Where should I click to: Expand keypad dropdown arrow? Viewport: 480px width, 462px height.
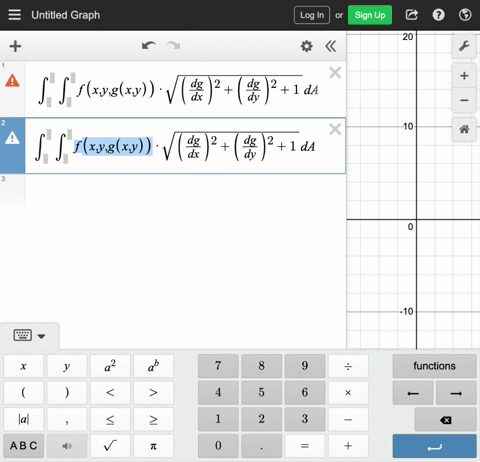[41, 336]
